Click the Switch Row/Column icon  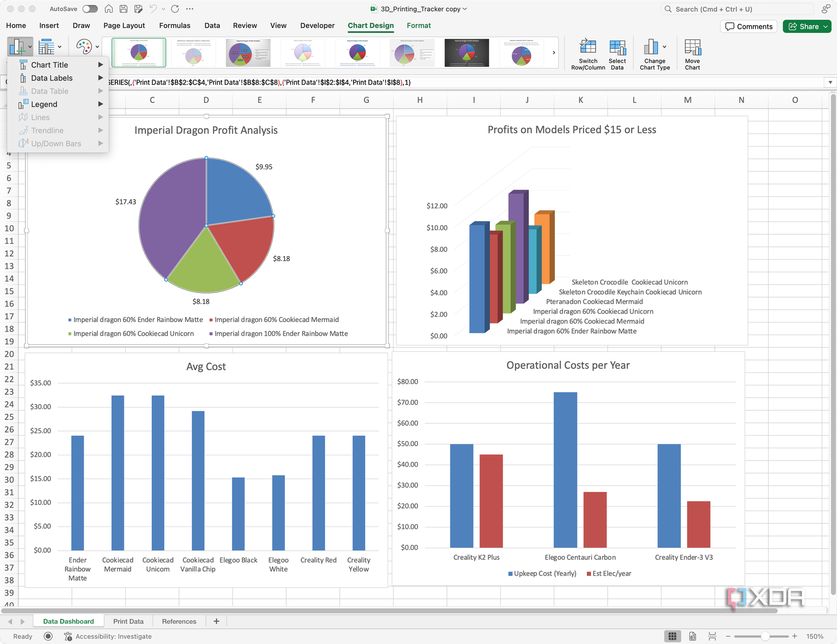(588, 47)
